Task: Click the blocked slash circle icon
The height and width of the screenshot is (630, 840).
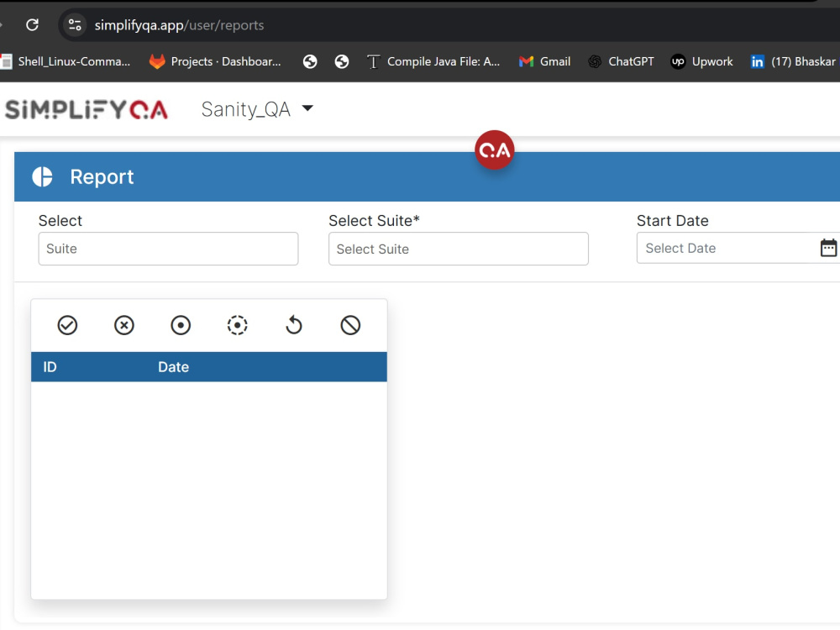Action: (350, 325)
